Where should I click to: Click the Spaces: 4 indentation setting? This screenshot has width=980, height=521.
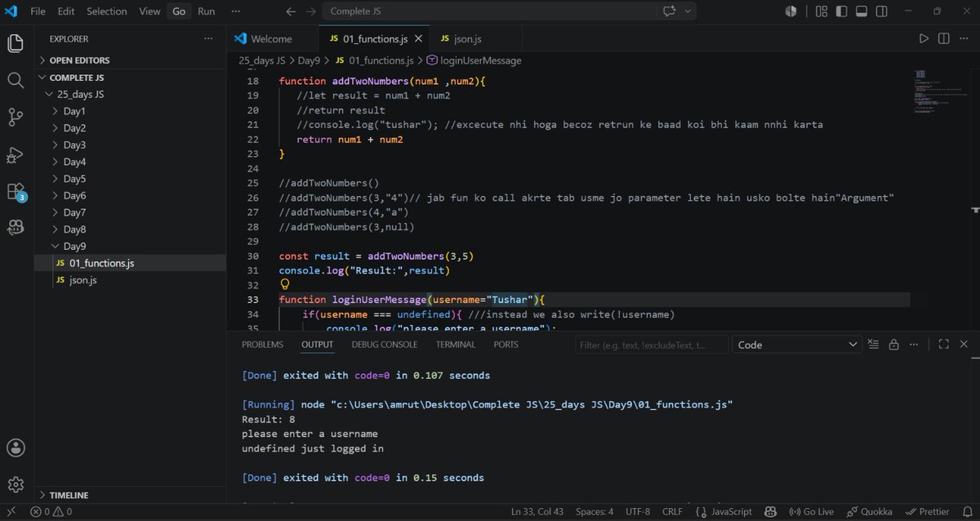[595, 512]
